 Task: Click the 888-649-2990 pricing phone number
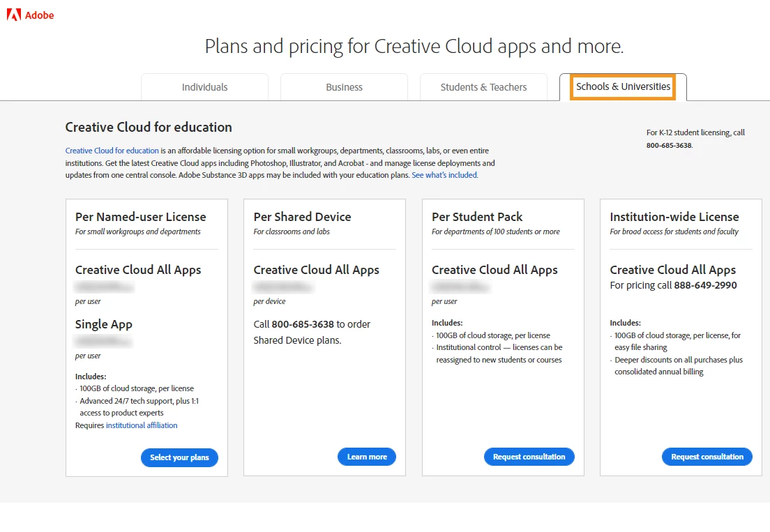705,285
